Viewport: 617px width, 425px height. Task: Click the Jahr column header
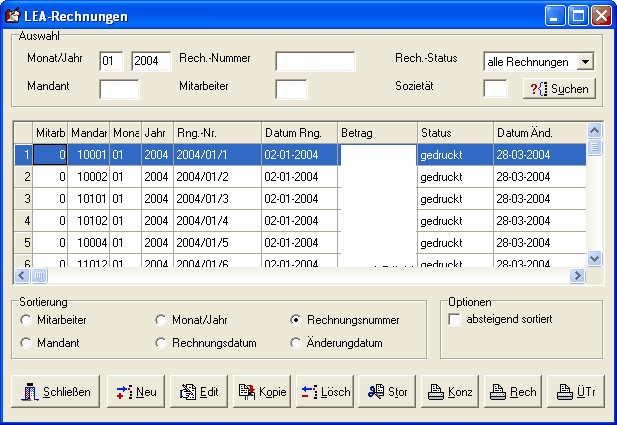157,133
